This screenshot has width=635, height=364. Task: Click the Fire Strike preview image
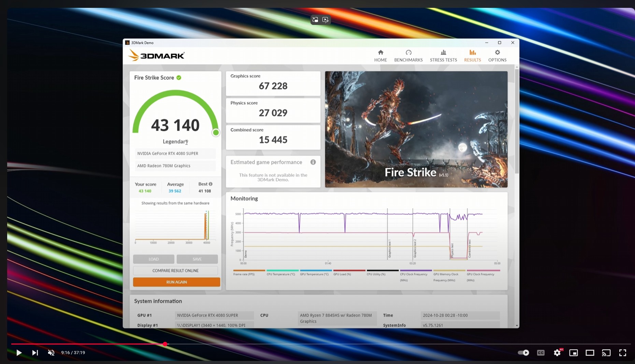coord(416,129)
